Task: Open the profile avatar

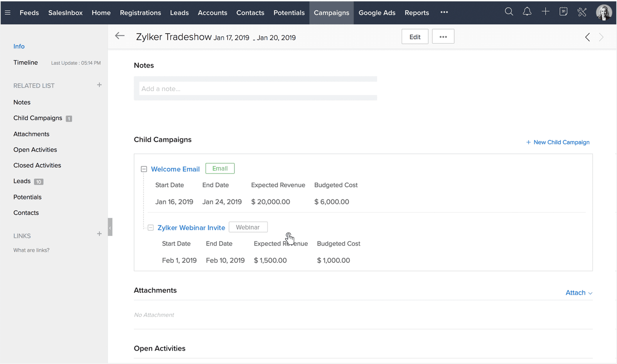Action: tap(604, 12)
